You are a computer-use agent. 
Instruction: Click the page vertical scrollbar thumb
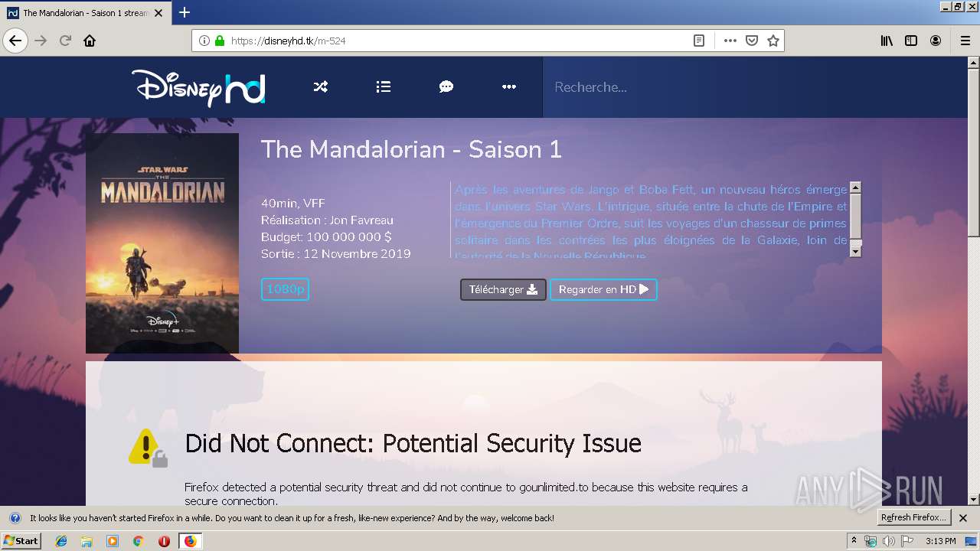[974, 152]
